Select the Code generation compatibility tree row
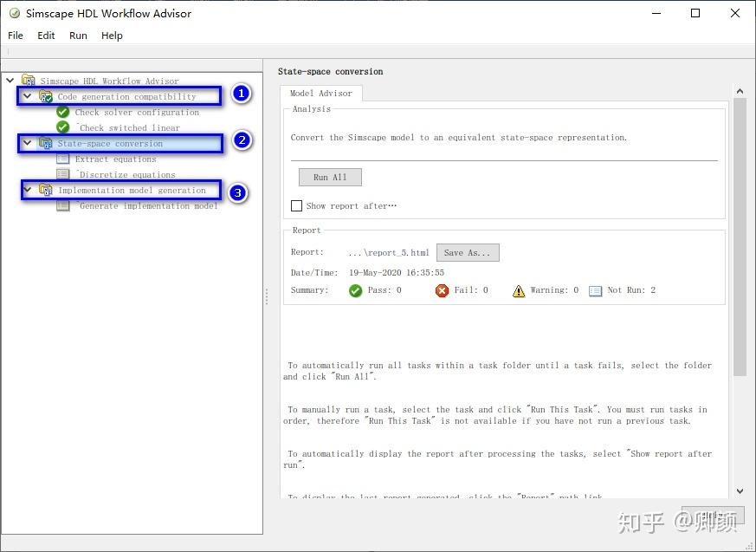This screenshot has width=756, height=552. [x=126, y=96]
